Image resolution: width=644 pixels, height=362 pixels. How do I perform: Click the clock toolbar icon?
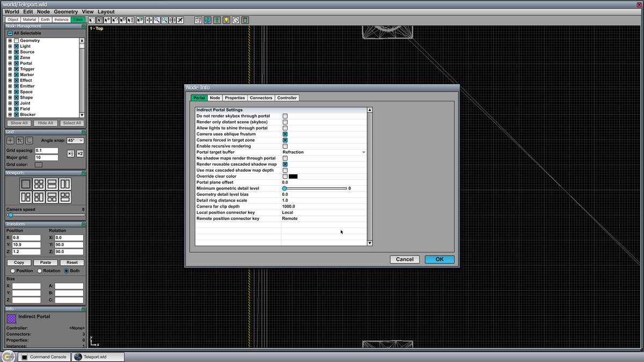click(235, 19)
